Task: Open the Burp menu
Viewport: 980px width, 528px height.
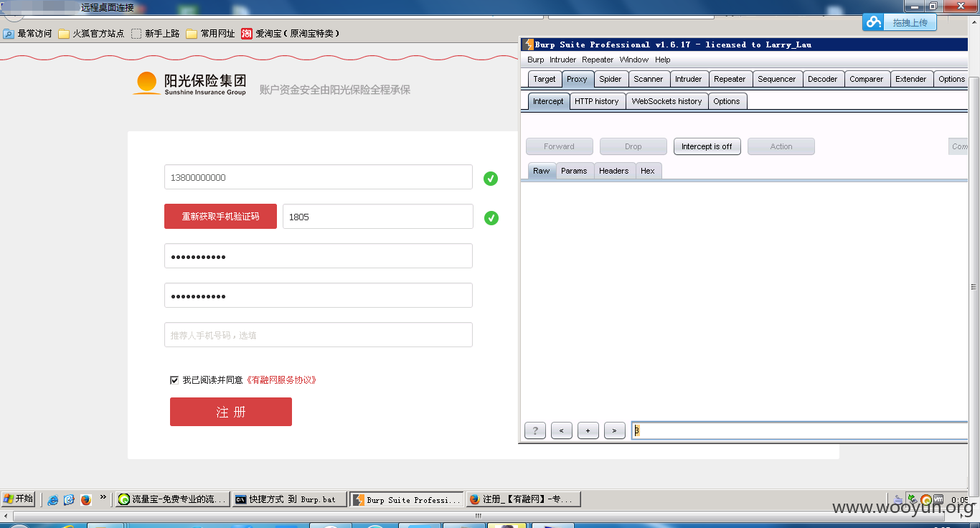Action: tap(535, 60)
